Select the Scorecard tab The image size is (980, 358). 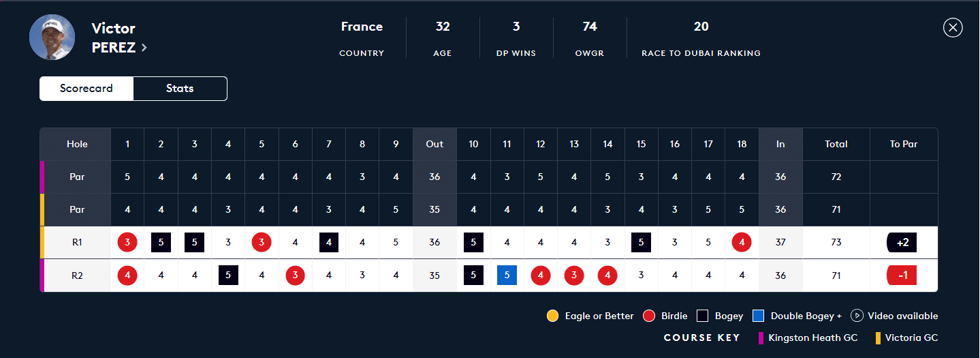point(86,89)
